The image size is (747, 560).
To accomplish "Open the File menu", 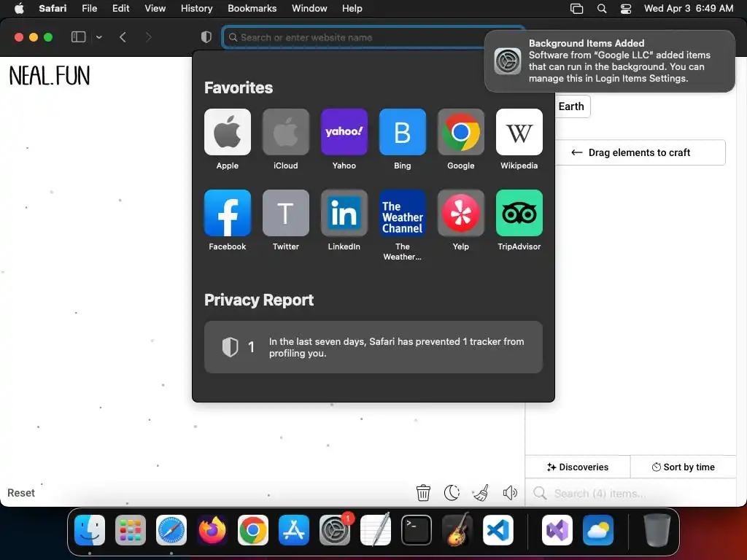I will click(x=89, y=9).
